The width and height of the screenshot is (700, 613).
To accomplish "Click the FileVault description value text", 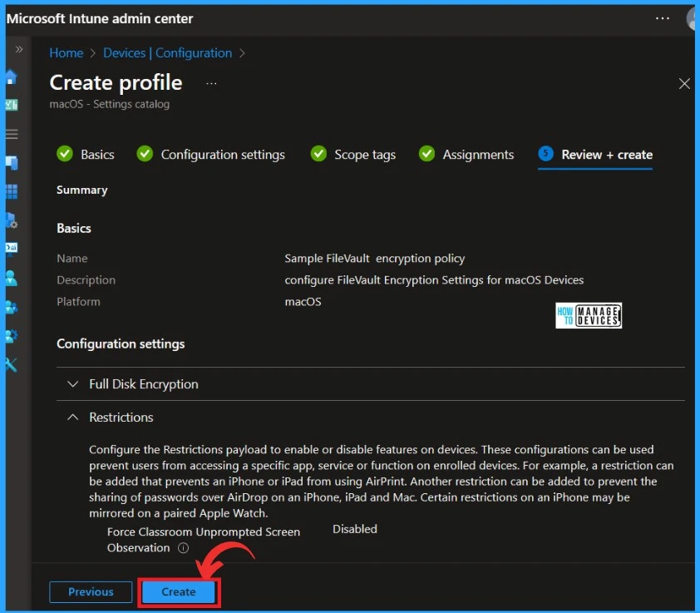I will tap(434, 280).
